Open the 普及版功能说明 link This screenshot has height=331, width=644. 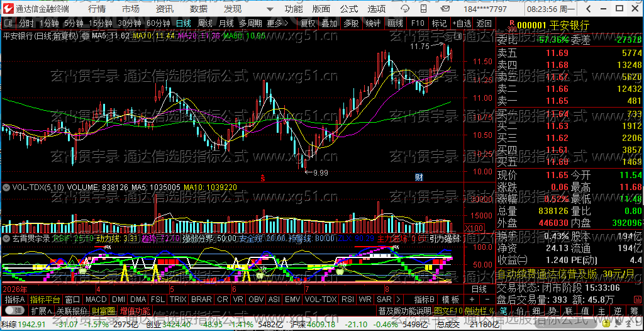[x=404, y=310]
